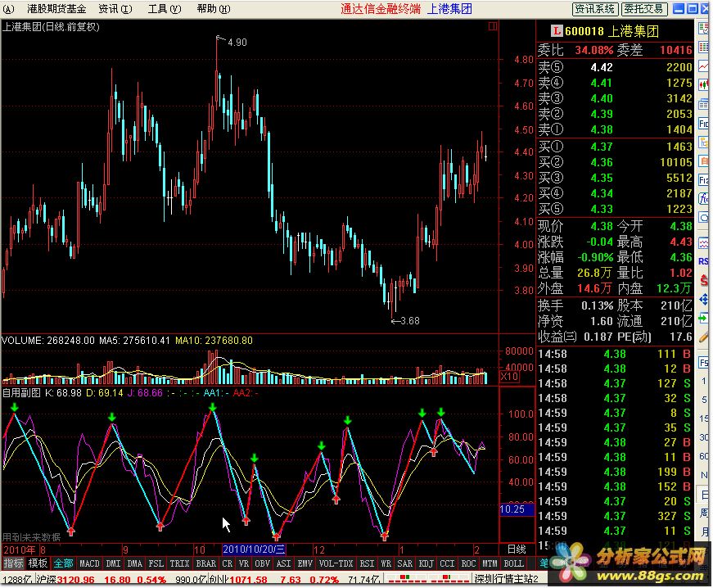
Task: Click the 委托交易 button
Action: tap(644, 9)
